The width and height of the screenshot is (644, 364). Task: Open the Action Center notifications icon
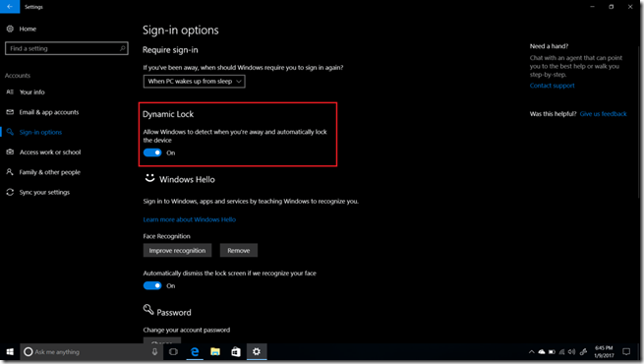[626, 351]
